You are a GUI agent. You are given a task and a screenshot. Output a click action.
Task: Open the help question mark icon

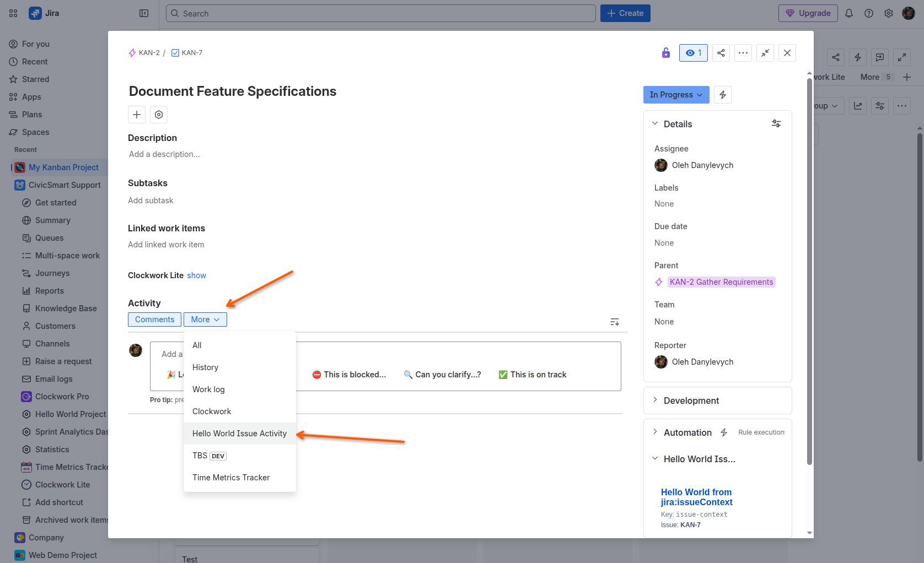point(869,13)
